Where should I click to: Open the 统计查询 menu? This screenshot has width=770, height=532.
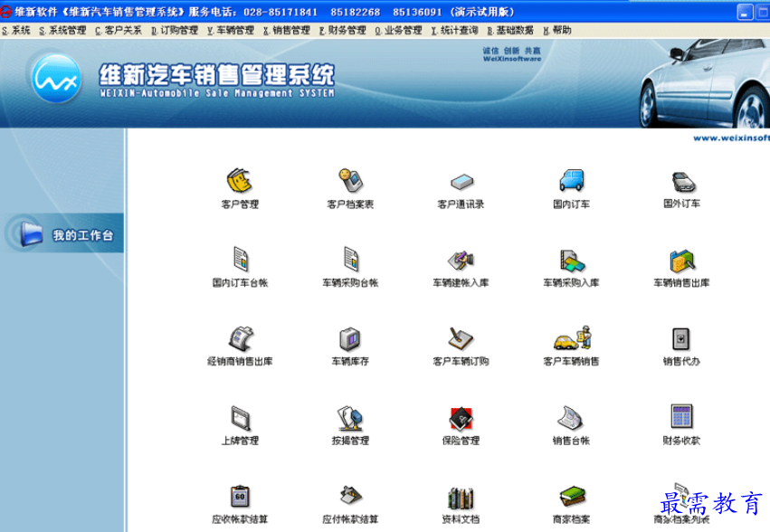coord(455,30)
